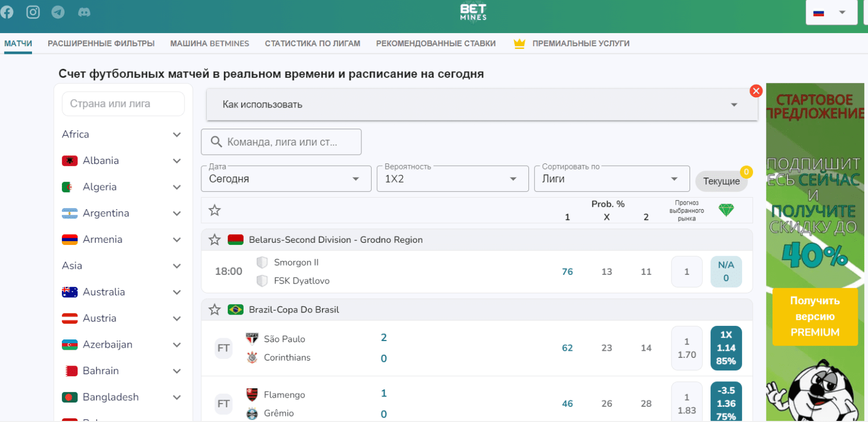Open the Сортировать по dropdown showing Лиги
Image resolution: width=868 pixels, height=422 pixels.
point(612,179)
